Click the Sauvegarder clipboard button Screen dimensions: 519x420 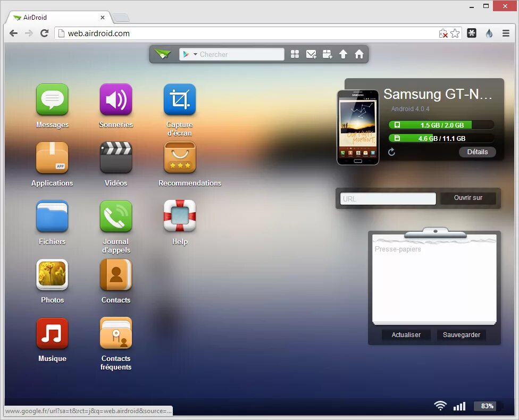pyautogui.click(x=462, y=334)
